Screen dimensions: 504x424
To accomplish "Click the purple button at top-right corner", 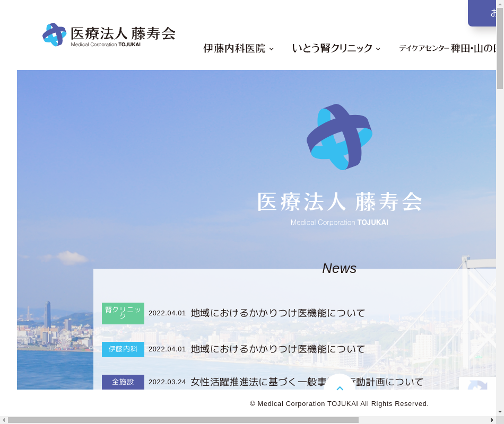I will pyautogui.click(x=485, y=13).
